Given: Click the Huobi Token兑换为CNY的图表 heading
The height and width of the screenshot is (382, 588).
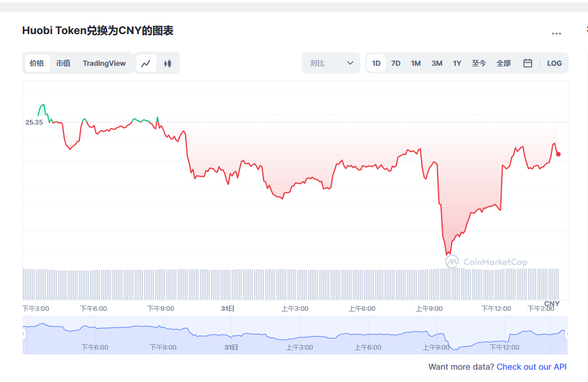Looking at the screenshot, I should tap(98, 31).
